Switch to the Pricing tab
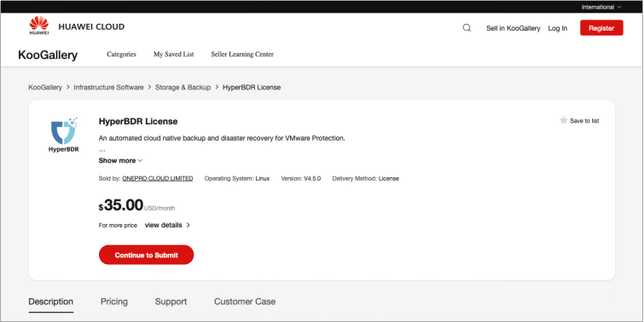Screen dimensions: 644x322 coord(114,302)
